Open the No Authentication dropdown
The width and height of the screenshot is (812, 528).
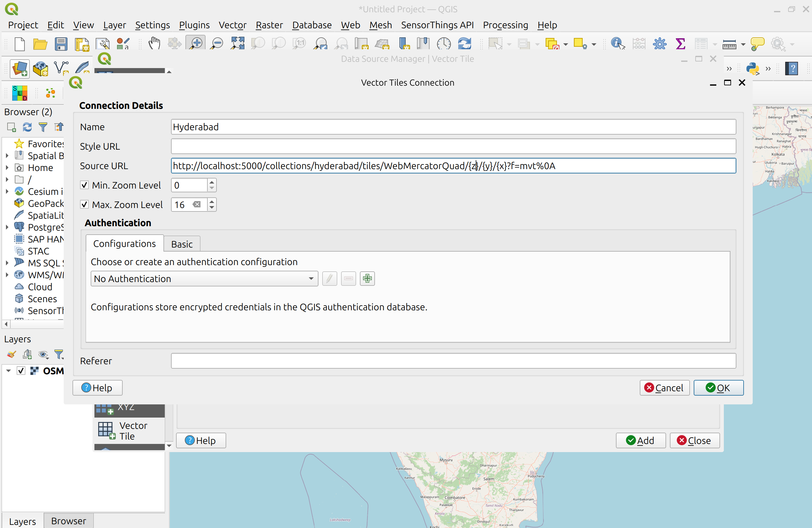coord(204,279)
